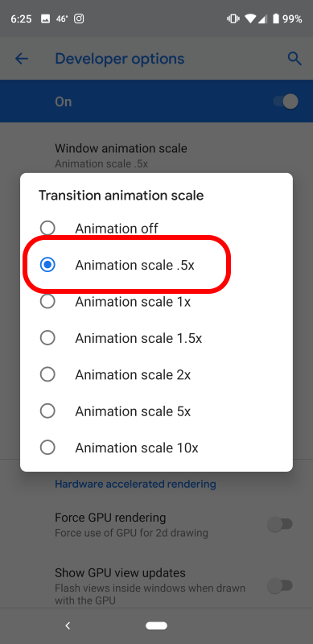
Task: Tap the vibrate mode icon in status bar
Action: [x=233, y=19]
